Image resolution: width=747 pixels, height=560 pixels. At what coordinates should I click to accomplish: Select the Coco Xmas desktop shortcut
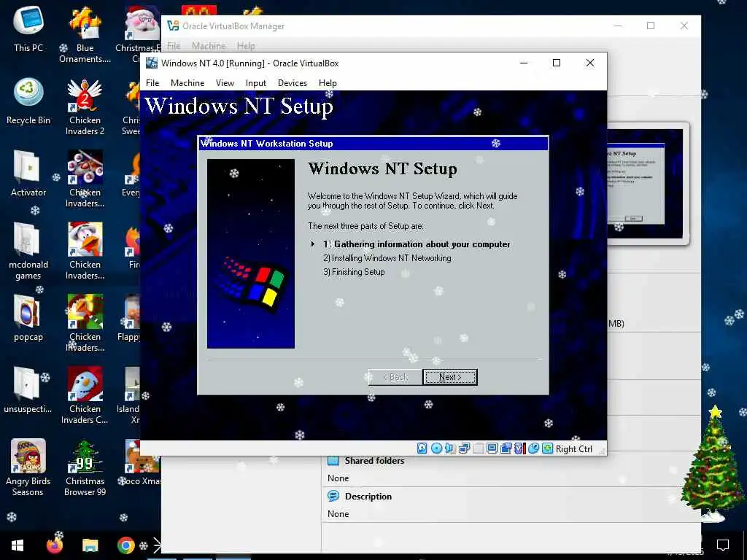(141, 462)
